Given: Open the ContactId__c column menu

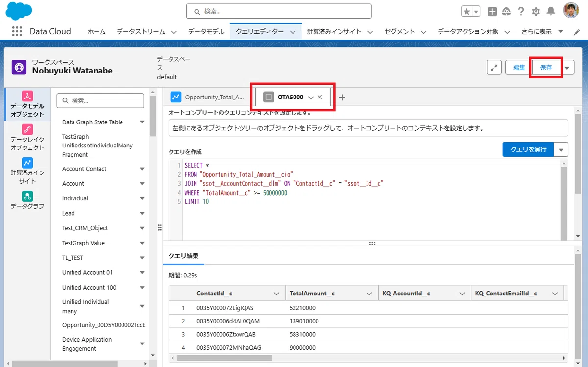Looking at the screenshot, I should pyautogui.click(x=276, y=294).
